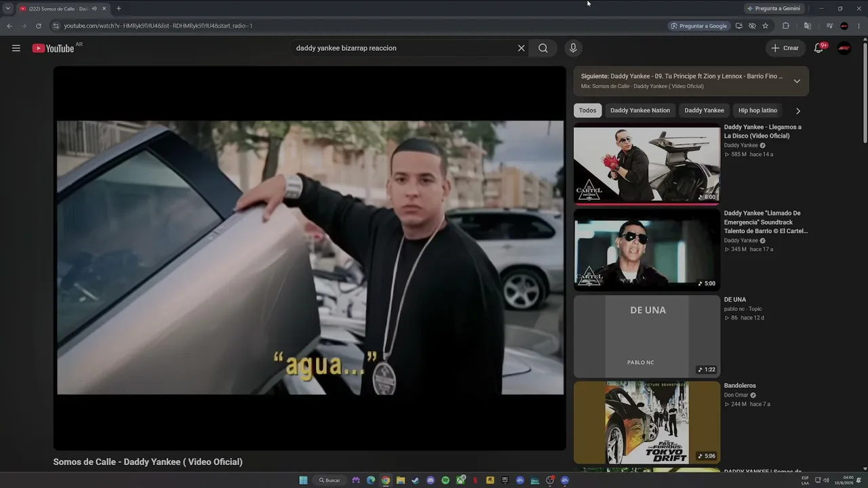The height and width of the screenshot is (488, 868).
Task: Close the Somos de Calle browser tab
Action: click(x=104, y=9)
